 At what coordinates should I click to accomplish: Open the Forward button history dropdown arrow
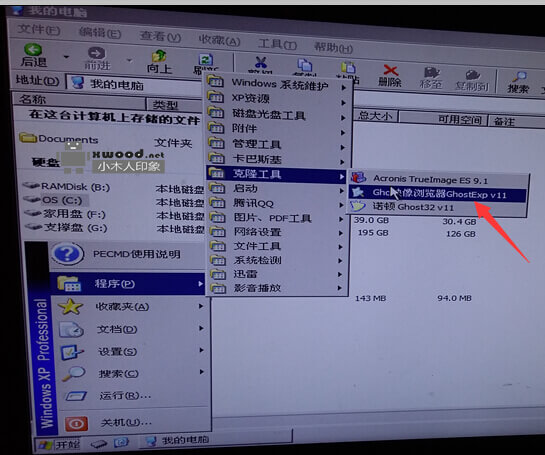coord(129,60)
